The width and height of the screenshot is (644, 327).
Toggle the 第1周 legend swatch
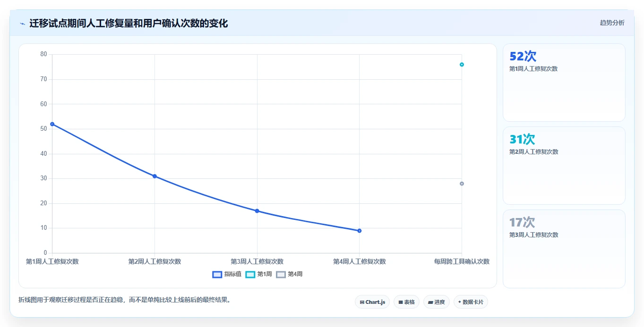(250, 275)
